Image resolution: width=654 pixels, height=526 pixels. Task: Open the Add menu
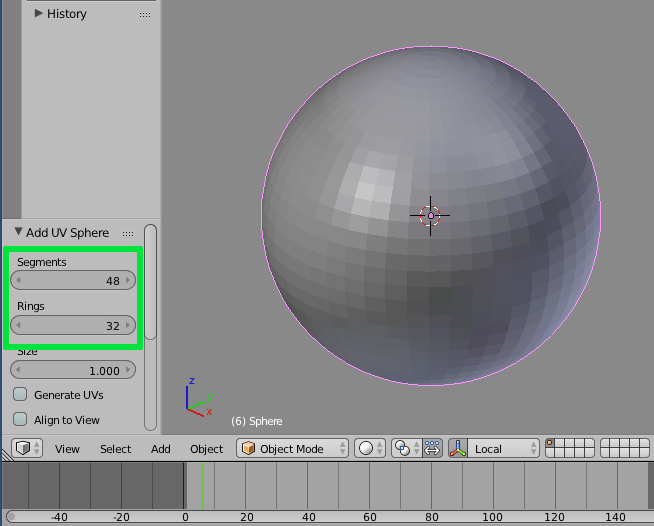161,449
